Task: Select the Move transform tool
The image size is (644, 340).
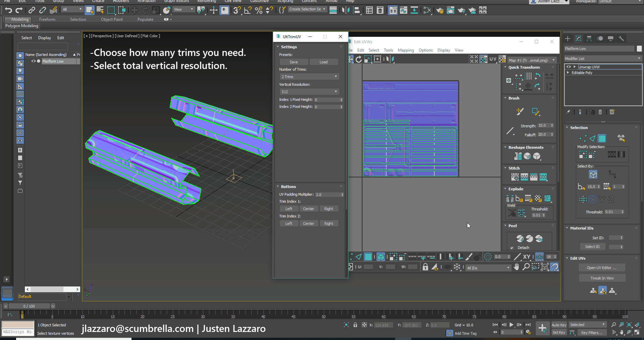Action: pos(134,10)
